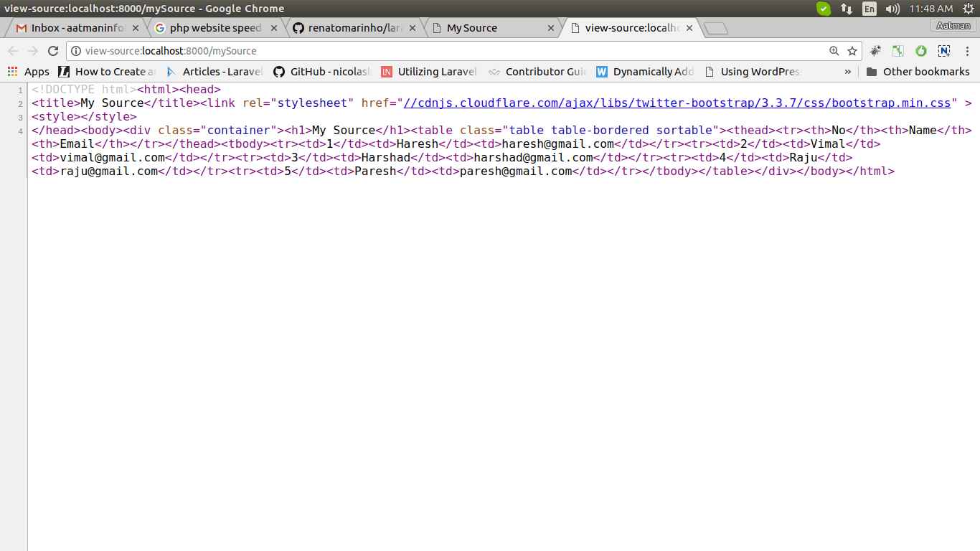Open Chrome's three-dot menu

click(x=966, y=51)
